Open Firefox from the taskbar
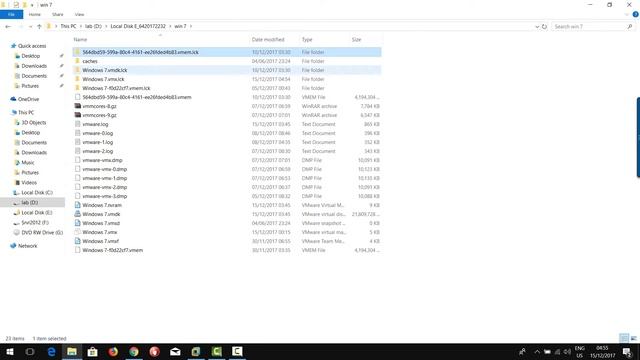This screenshot has width=640, height=360. (113, 351)
